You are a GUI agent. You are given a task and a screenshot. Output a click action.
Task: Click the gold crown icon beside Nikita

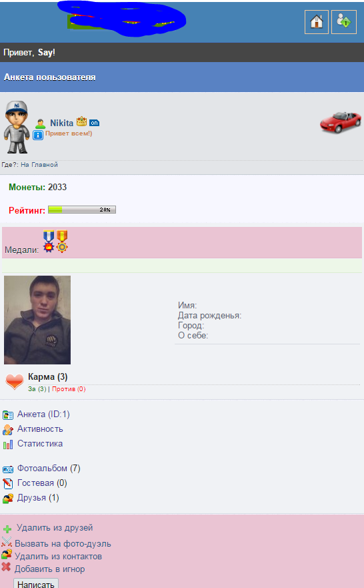click(x=81, y=121)
